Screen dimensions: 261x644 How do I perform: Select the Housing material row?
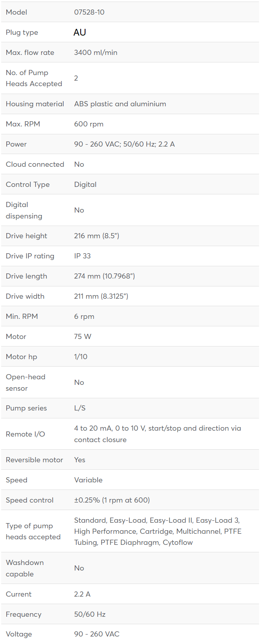click(x=130, y=104)
